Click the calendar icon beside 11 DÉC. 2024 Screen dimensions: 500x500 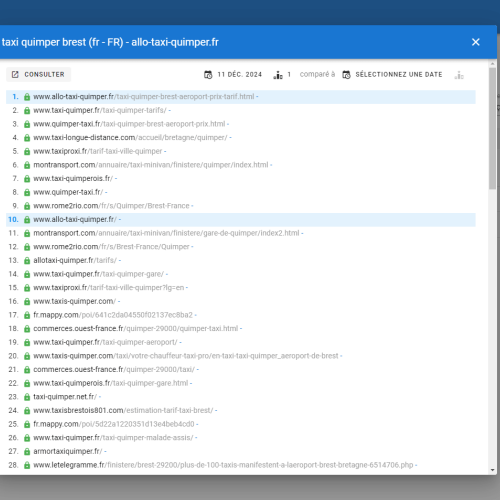tap(208, 75)
